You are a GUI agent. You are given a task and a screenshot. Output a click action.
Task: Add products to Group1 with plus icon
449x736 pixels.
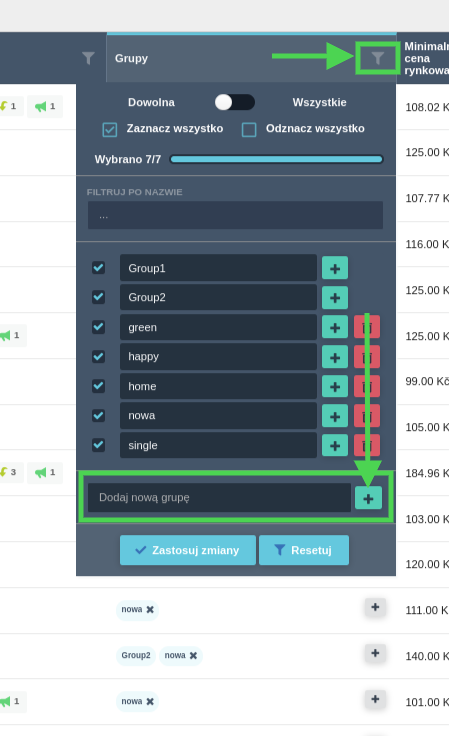(335, 268)
